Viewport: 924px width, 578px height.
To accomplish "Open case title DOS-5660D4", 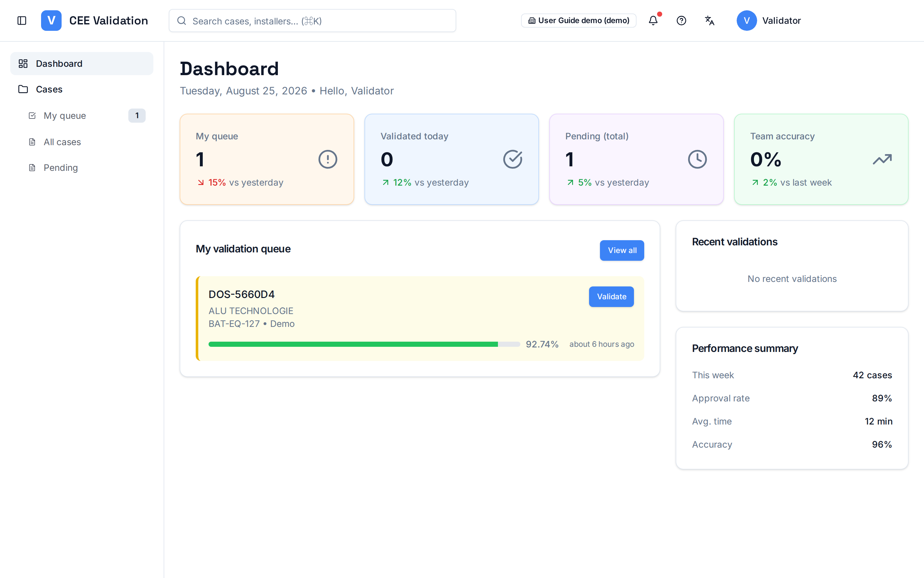I will pos(241,294).
